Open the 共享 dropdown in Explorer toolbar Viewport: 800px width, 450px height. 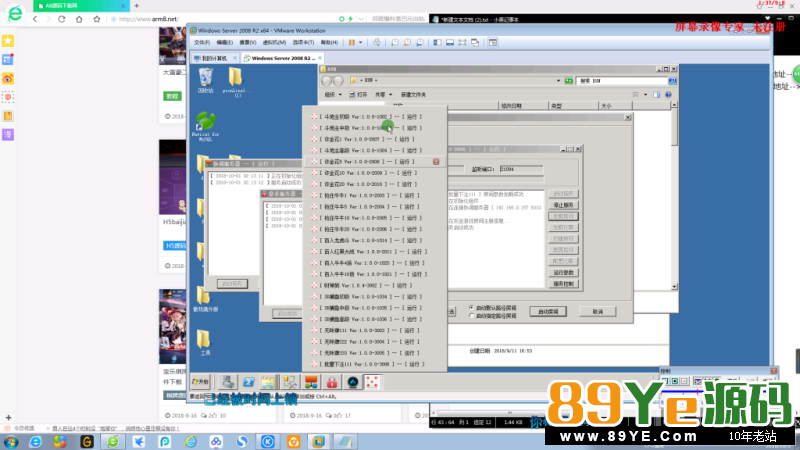tap(384, 94)
